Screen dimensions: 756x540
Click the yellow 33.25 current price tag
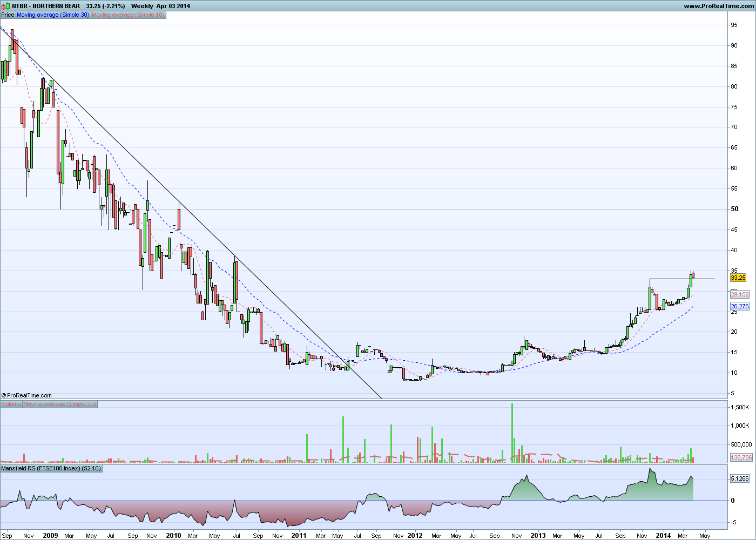tap(738, 278)
